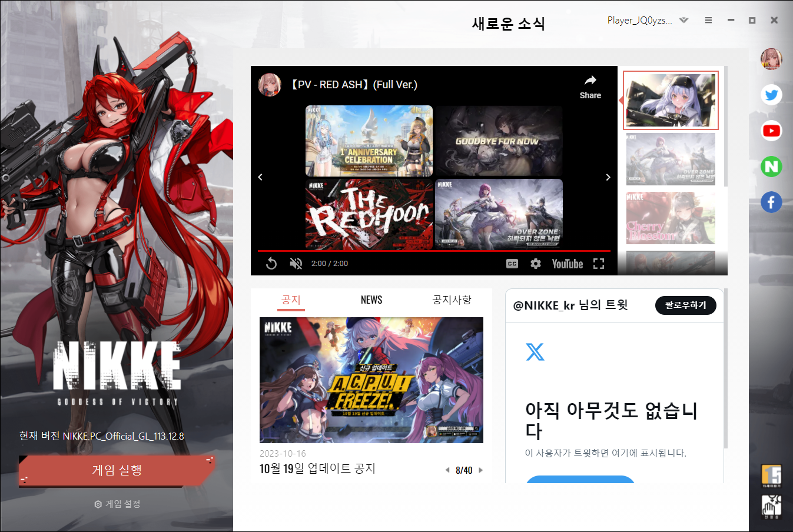Click the hand rating icon at bottom right
The width and height of the screenshot is (793, 532).
coord(771,507)
